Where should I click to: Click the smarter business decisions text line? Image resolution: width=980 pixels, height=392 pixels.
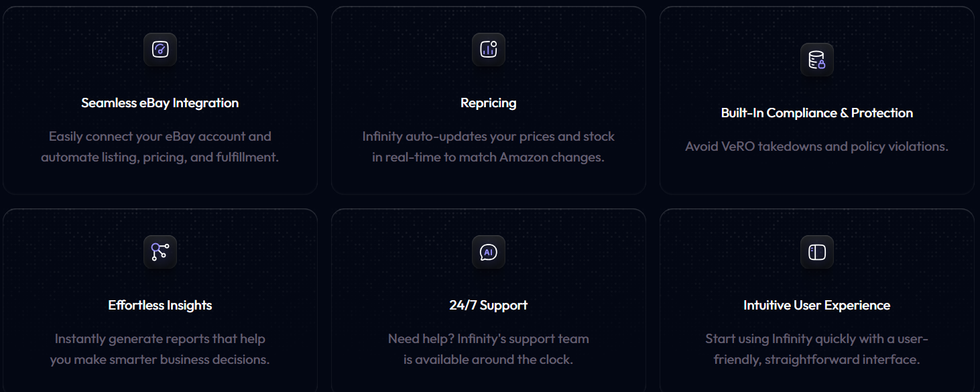160,360
